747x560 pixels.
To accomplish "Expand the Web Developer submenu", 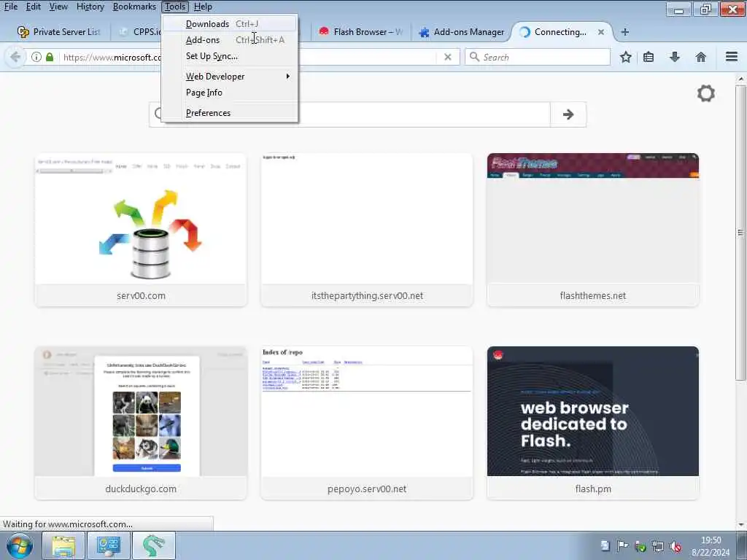I will 230,76.
